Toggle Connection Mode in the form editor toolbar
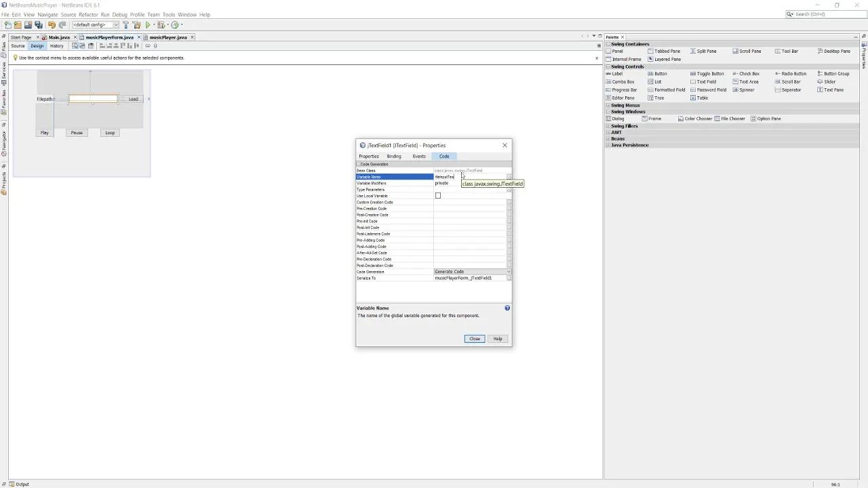Viewport: 868px width, 488px height. click(x=82, y=46)
